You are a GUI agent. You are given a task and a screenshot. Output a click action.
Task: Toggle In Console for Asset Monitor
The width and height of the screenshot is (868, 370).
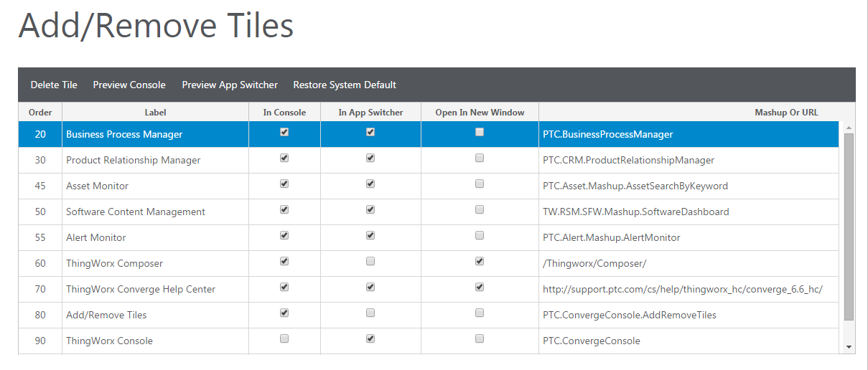(x=284, y=184)
